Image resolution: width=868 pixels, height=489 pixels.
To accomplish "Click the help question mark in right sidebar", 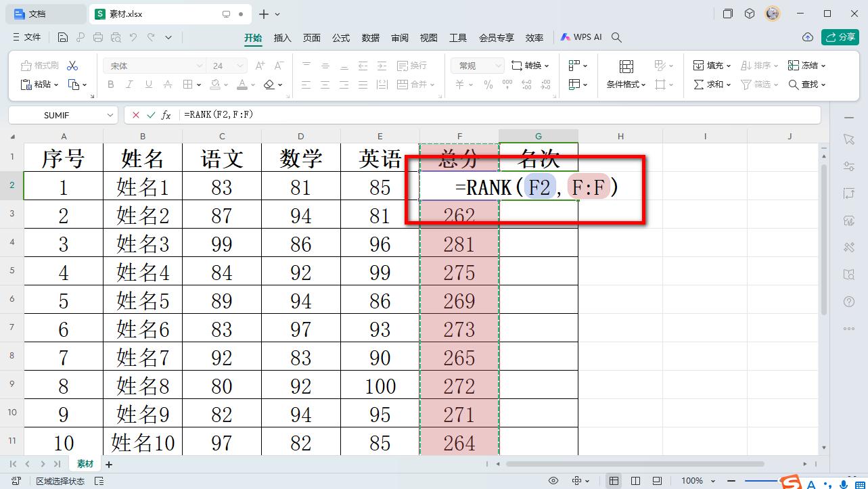I will [849, 301].
